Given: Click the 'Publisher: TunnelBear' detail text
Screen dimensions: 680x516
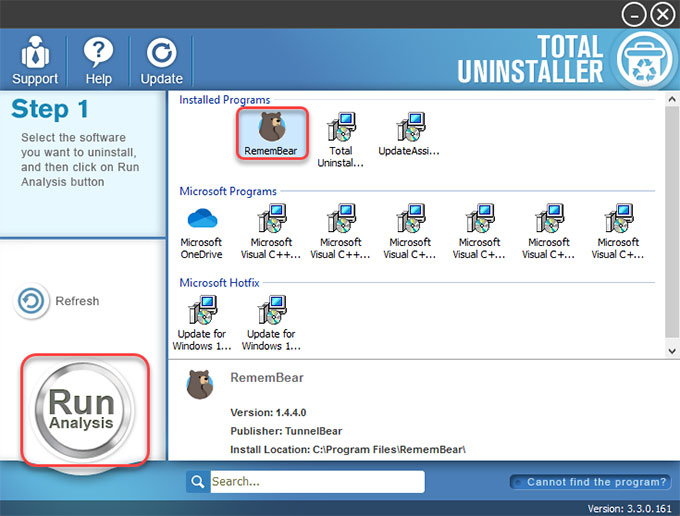Looking at the screenshot, I should click(x=286, y=431).
